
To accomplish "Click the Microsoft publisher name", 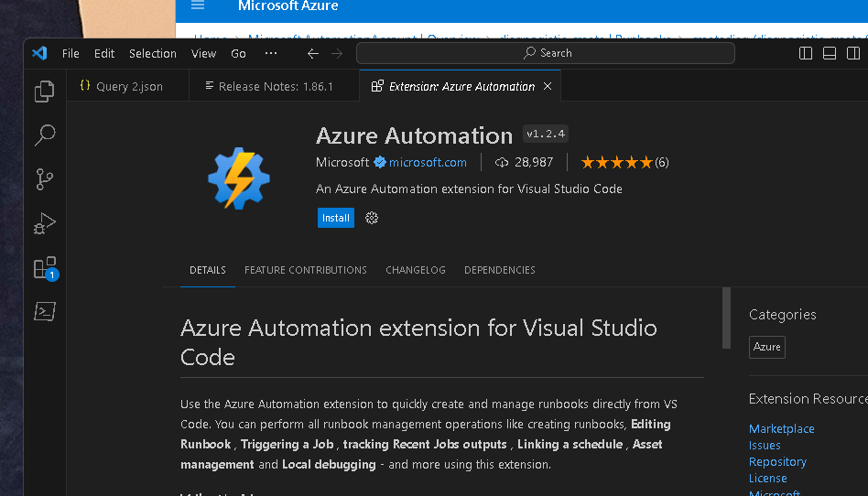I will click(342, 162).
